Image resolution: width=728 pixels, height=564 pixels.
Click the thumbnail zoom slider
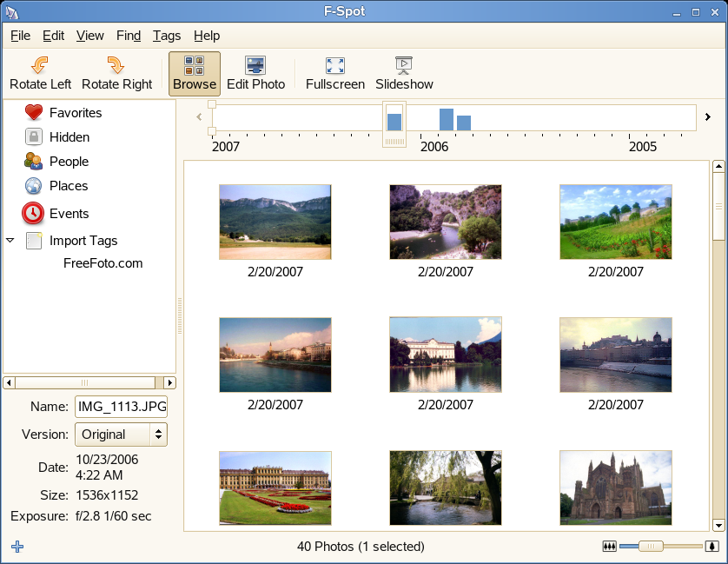tap(652, 547)
